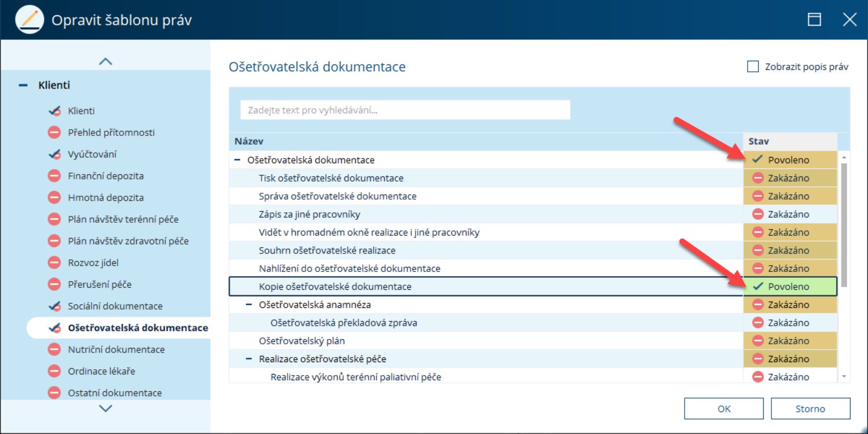This screenshot has height=434, width=868.
Task: Toggle Zakázáno state of Realizace ošetřovatelské péče
Action: pyautogui.click(x=790, y=359)
